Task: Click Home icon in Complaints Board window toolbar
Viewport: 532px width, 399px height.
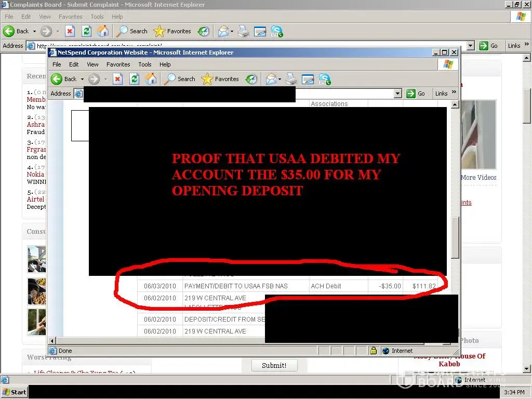Action: pos(103,31)
